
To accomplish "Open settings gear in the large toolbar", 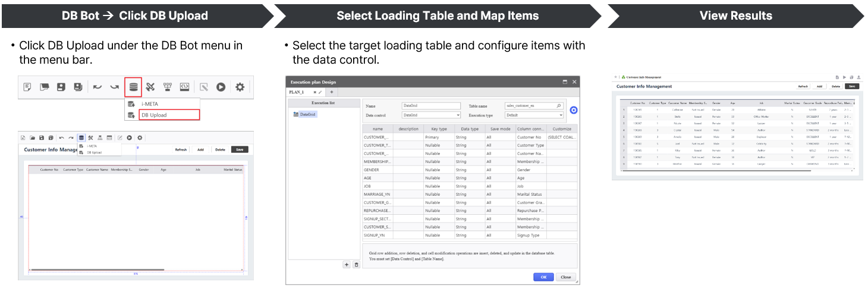I will [x=240, y=87].
